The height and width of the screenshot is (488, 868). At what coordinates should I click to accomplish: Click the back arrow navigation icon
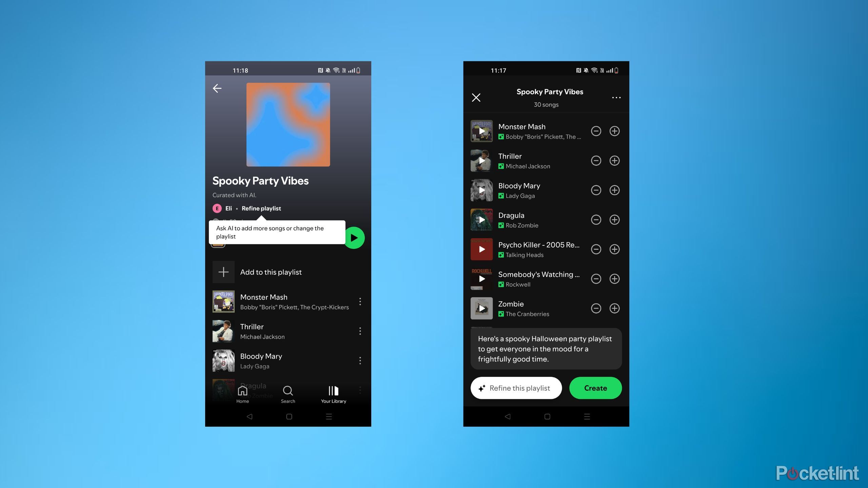coord(218,88)
